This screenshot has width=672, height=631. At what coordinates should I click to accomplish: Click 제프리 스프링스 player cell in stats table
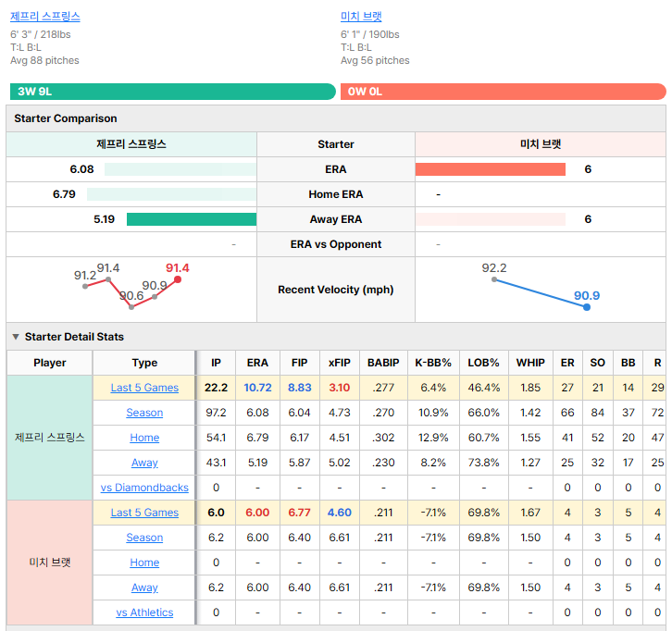click(50, 438)
